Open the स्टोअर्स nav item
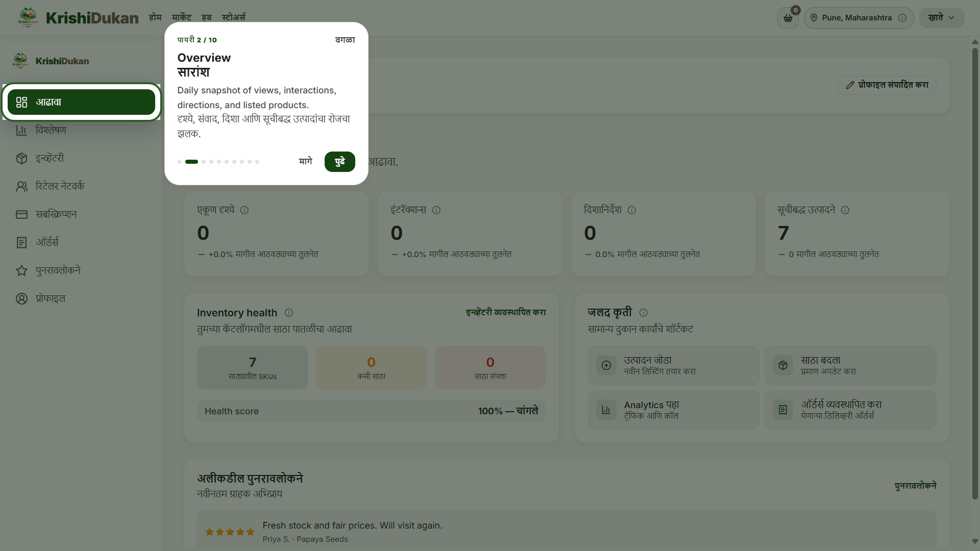 [234, 17]
